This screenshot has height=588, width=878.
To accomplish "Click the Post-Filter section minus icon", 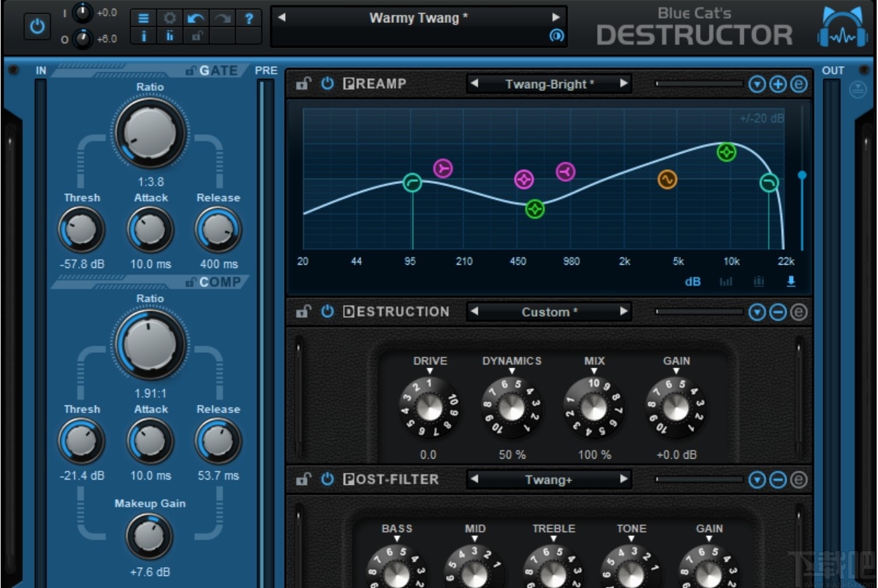I will (778, 480).
